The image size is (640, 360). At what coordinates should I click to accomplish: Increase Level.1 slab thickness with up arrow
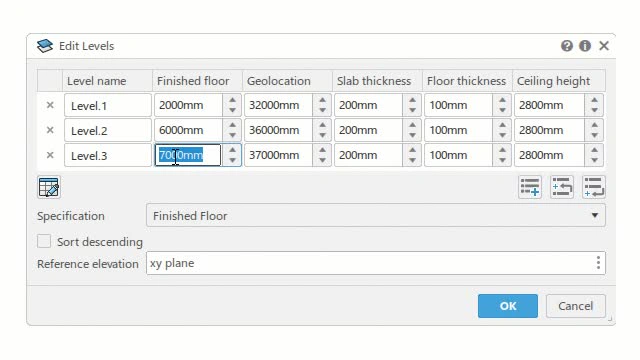(x=412, y=100)
